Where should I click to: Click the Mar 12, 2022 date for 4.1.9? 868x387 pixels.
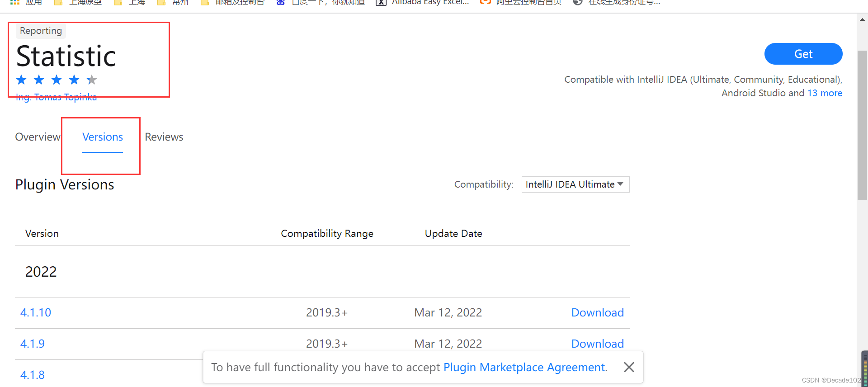point(448,344)
